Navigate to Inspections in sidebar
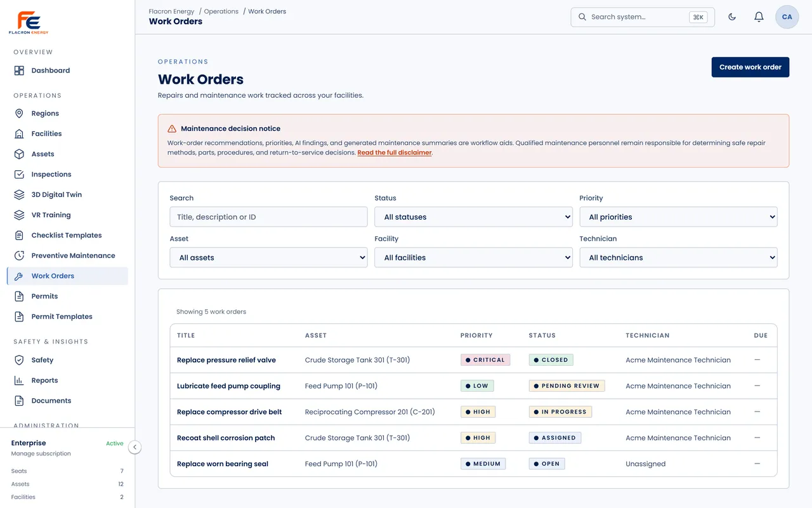The height and width of the screenshot is (508, 812). point(67,175)
